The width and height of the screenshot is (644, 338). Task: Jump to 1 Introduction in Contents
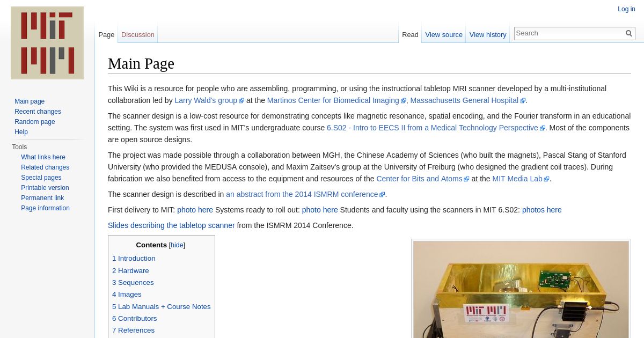[x=134, y=259]
